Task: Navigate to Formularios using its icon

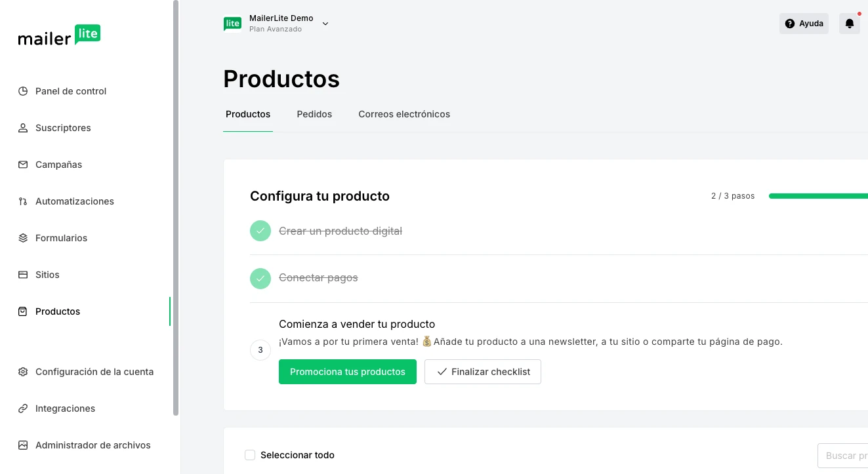Action: click(x=24, y=238)
